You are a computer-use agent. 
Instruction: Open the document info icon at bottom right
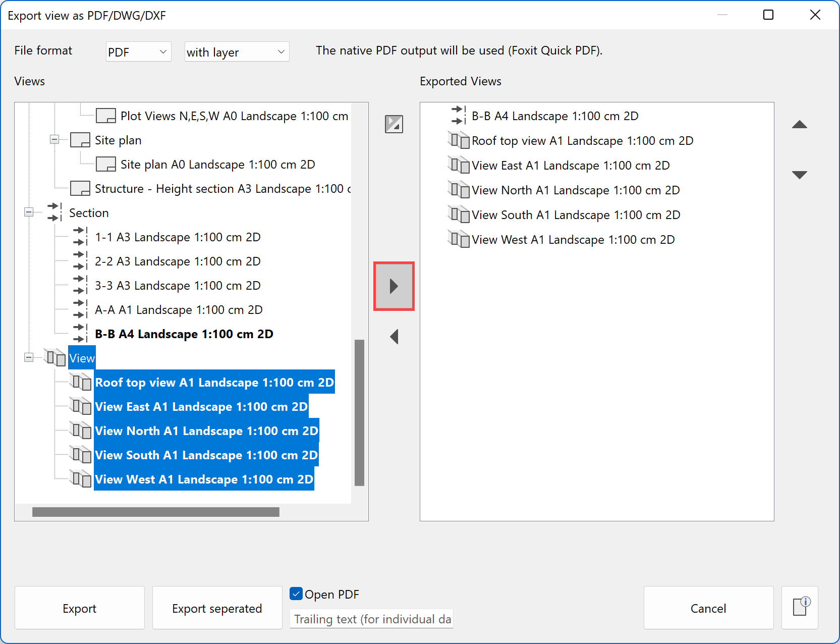[800, 608]
